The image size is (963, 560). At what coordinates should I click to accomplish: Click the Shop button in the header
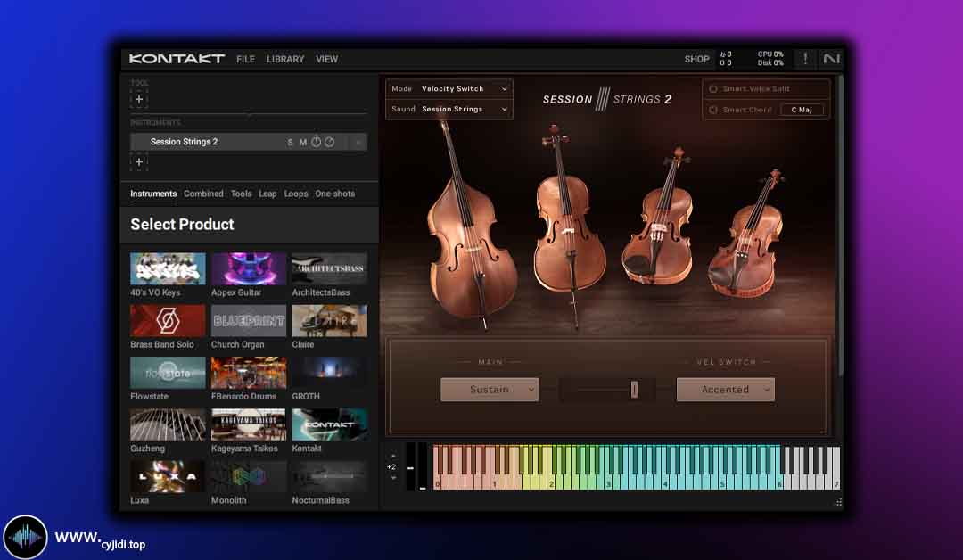697,59
